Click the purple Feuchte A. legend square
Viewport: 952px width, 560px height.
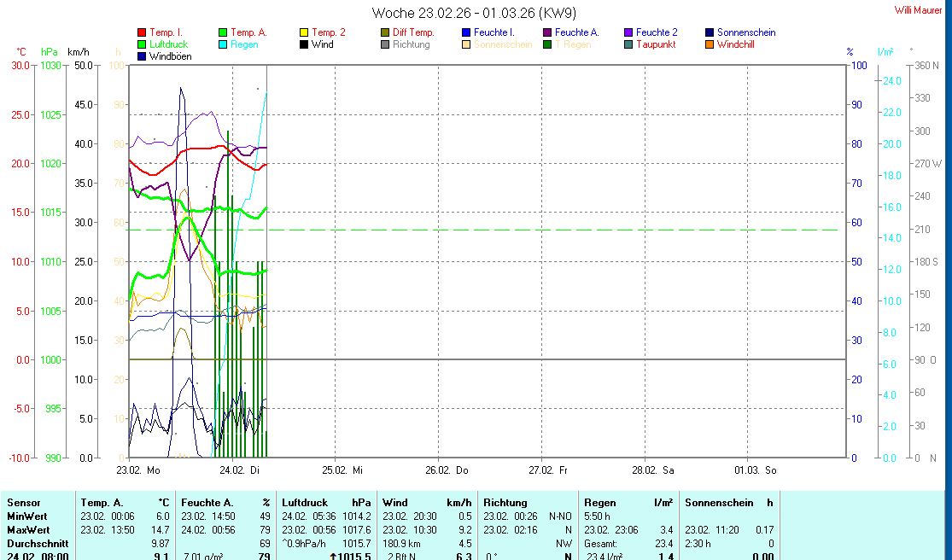click(547, 32)
